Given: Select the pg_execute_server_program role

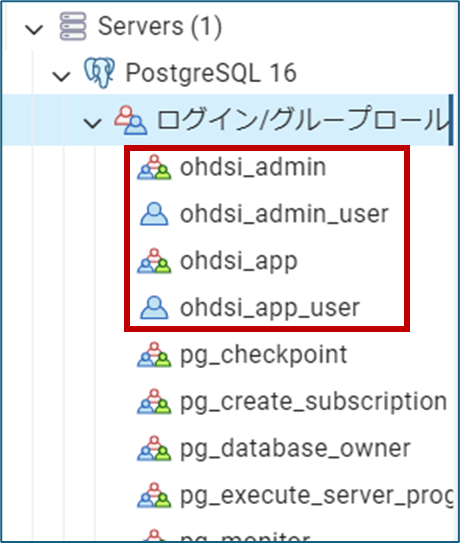Looking at the screenshot, I should coord(317,496).
